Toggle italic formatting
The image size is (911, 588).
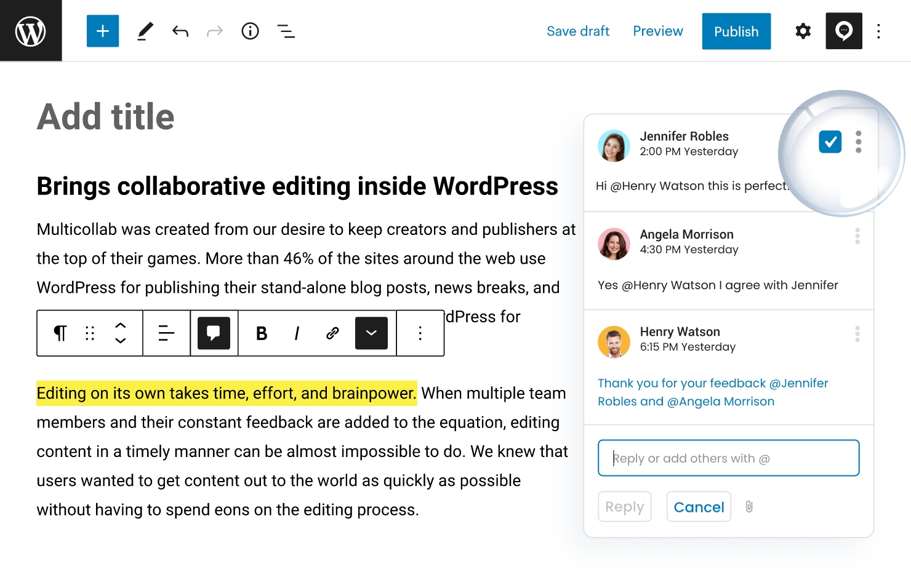[x=297, y=333]
